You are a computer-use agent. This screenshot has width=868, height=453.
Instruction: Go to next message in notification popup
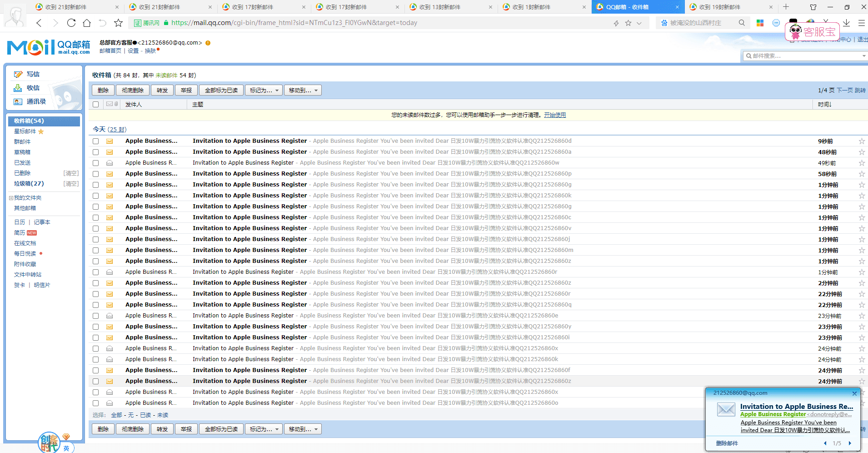click(x=850, y=443)
